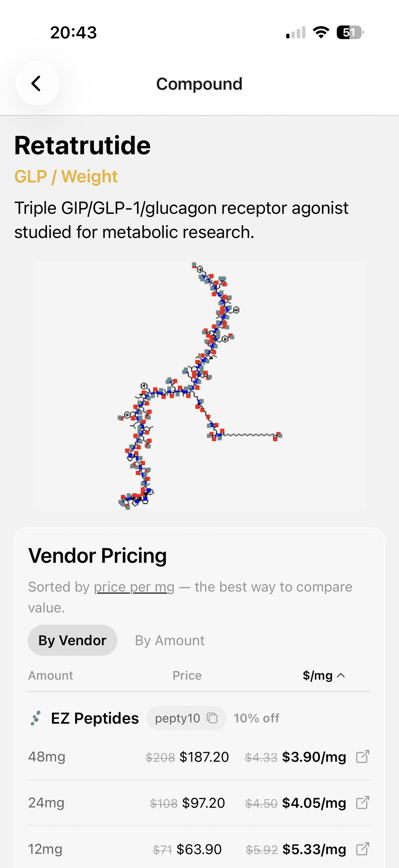
Task: Open the EZ Peptides vendor name
Action: (95, 718)
